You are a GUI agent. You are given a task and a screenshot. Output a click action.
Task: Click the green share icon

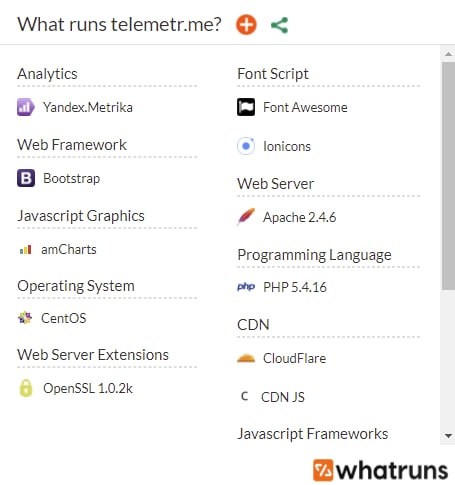pos(279,25)
